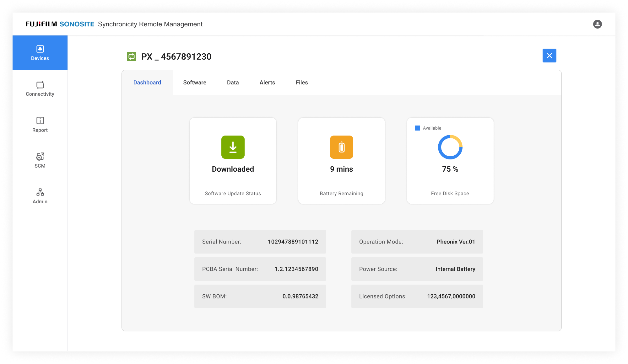
Task: Open the Alerts tab
Action: tap(267, 83)
